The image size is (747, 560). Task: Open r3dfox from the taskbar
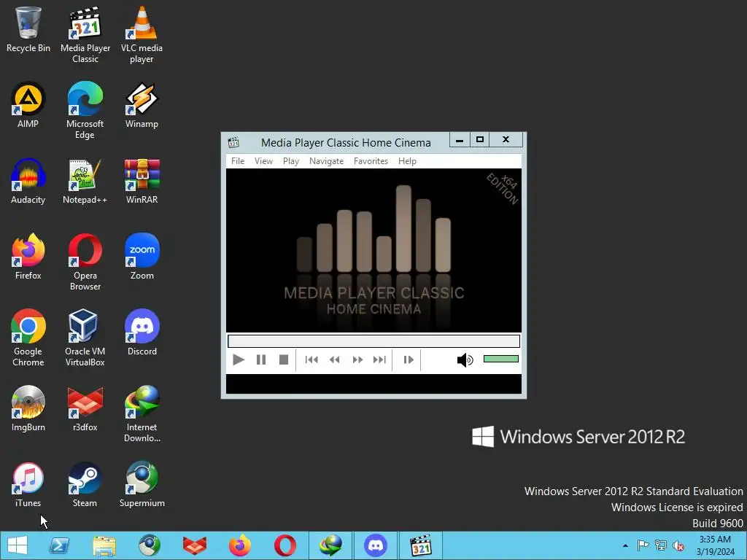point(194,545)
